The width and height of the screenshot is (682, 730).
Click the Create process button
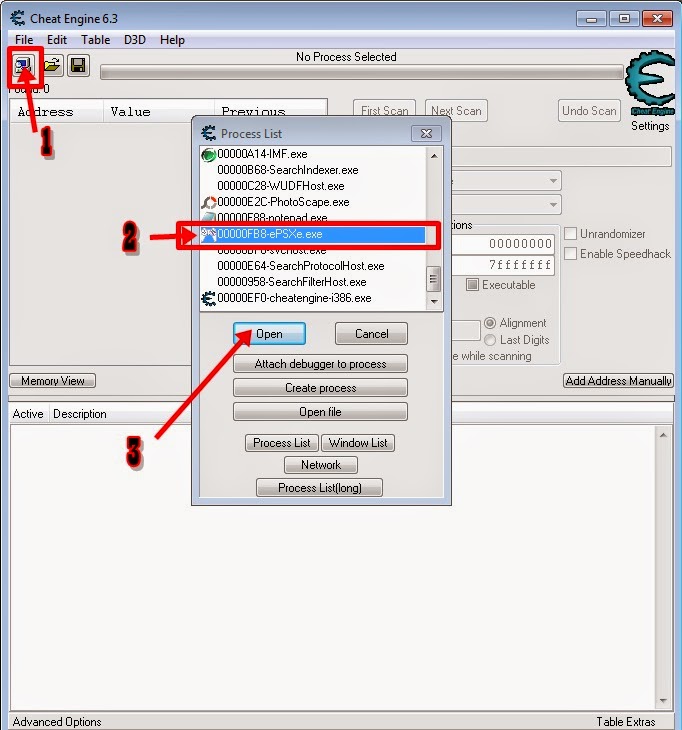(x=320, y=388)
